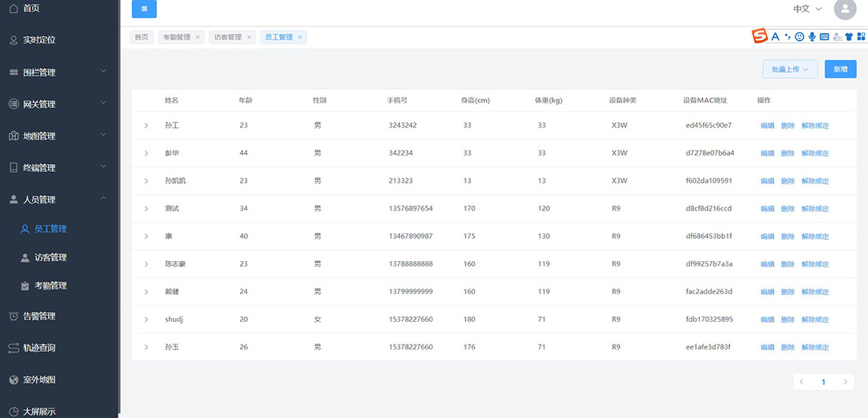Open the 批量上传 dropdown

(790, 69)
